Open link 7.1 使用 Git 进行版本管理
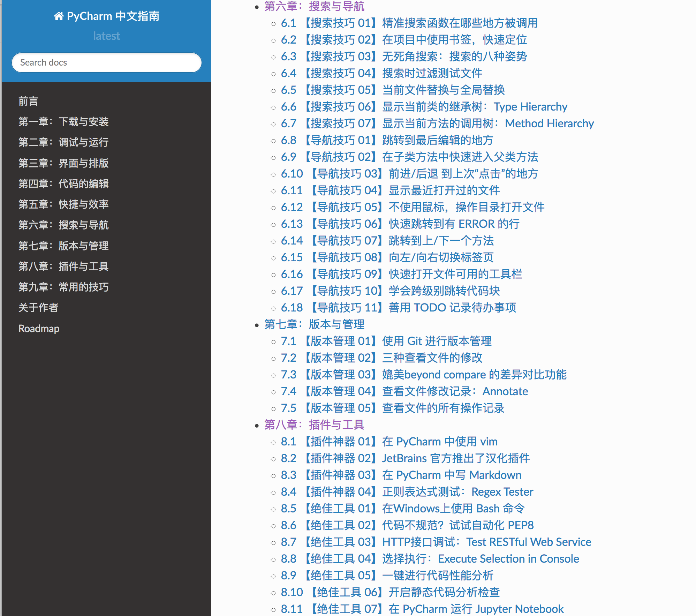696x616 pixels. (x=386, y=341)
